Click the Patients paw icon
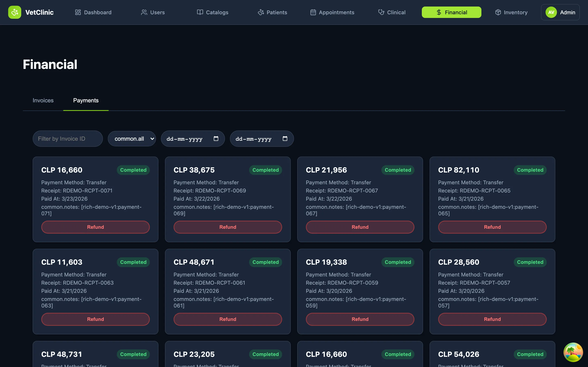The image size is (588, 367). click(x=261, y=12)
